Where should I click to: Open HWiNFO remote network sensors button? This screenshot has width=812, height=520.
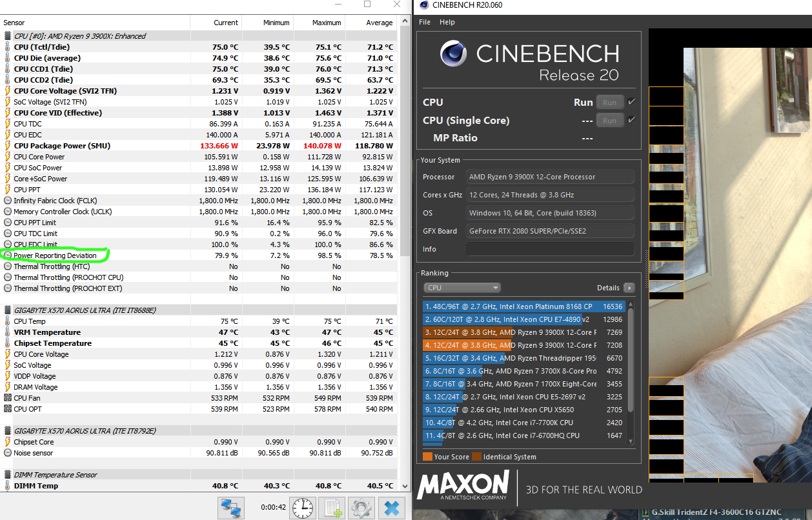[232, 508]
